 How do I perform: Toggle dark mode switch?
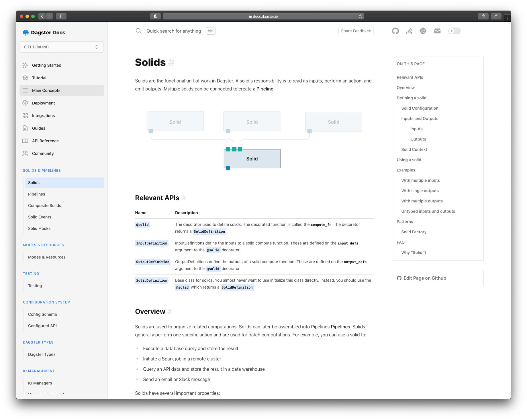[454, 31]
